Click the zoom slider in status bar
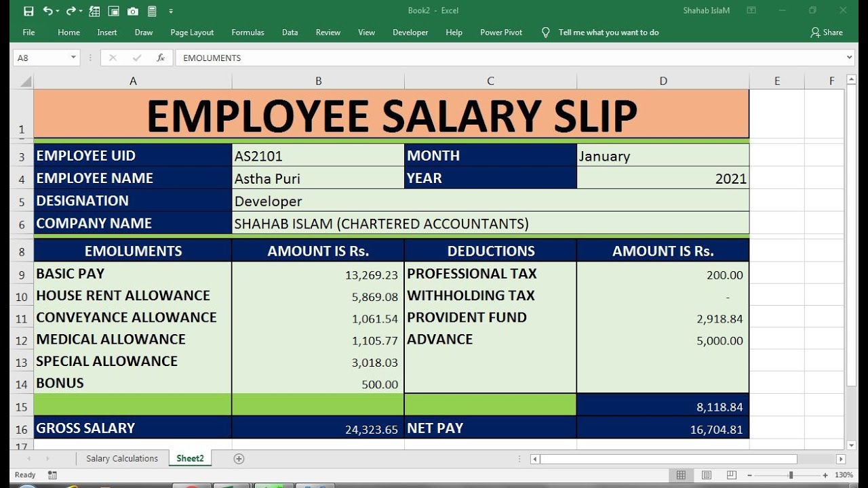 pos(791,475)
